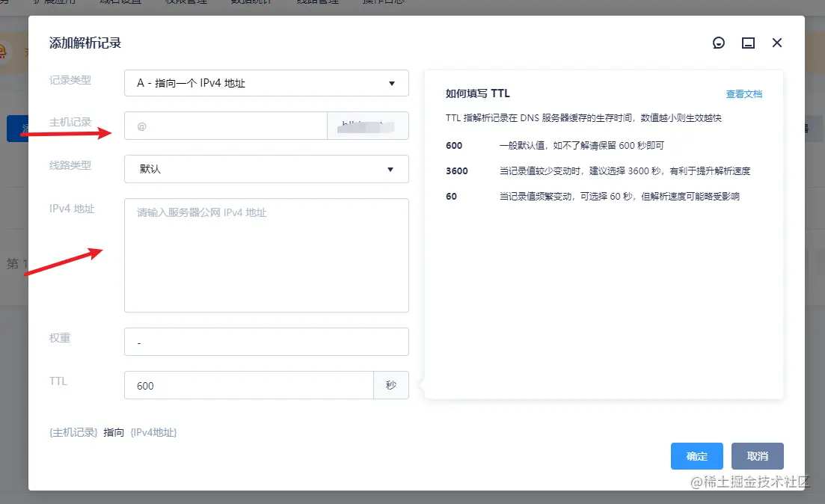This screenshot has height=504, width=825.
Task: Select the 60 TTL suggestion
Action: coord(452,196)
